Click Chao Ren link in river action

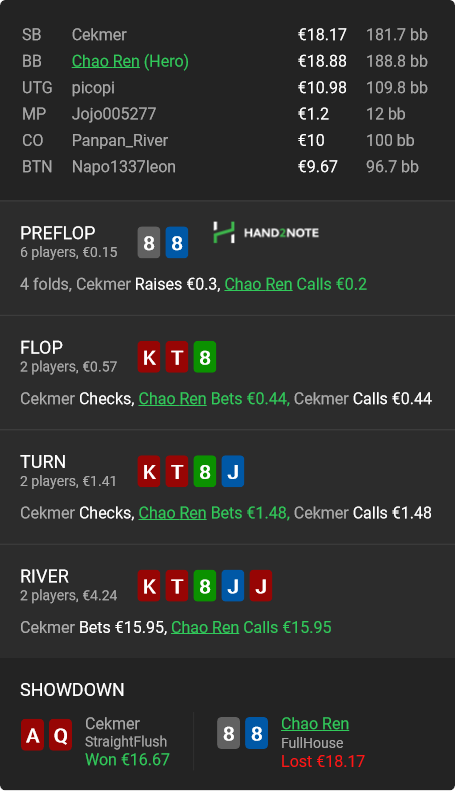coord(205,628)
